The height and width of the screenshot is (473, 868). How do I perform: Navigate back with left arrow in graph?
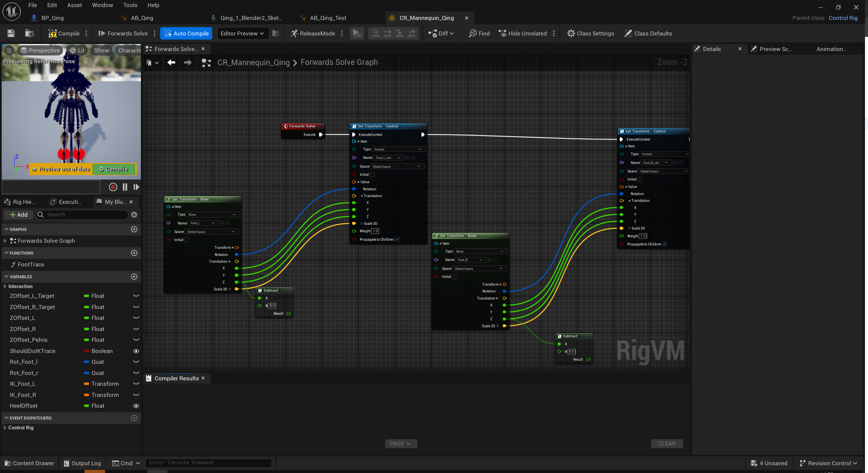(x=171, y=63)
